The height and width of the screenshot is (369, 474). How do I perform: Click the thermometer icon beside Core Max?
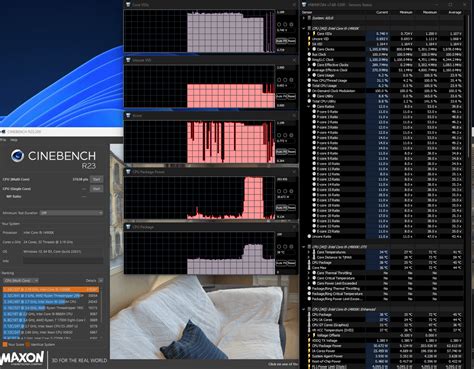click(x=309, y=268)
